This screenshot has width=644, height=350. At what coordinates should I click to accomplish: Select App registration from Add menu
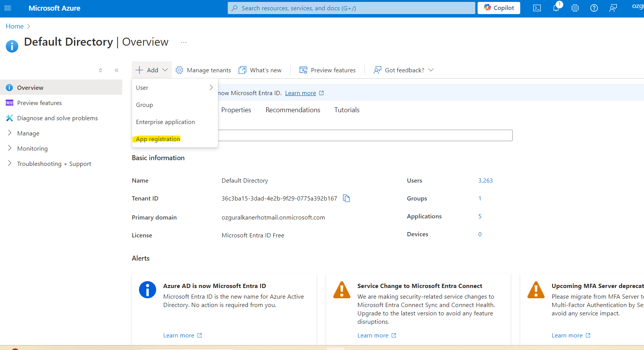tap(158, 139)
